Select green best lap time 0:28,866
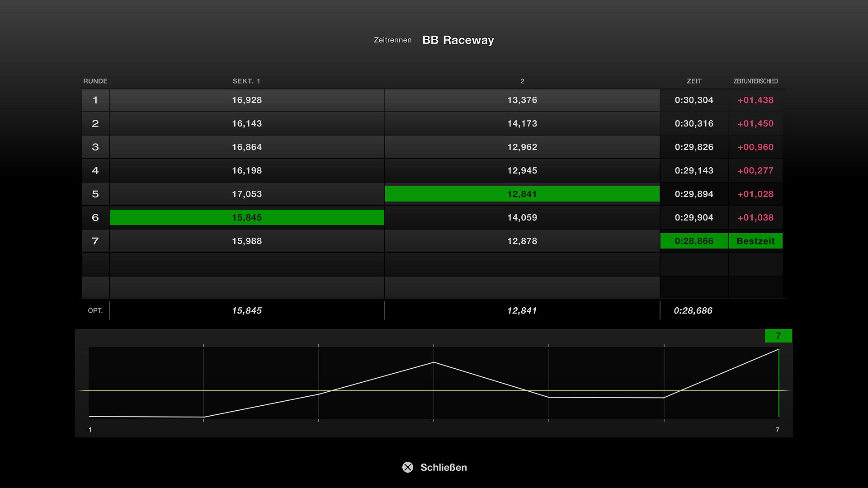Image resolution: width=868 pixels, height=488 pixels. click(694, 241)
